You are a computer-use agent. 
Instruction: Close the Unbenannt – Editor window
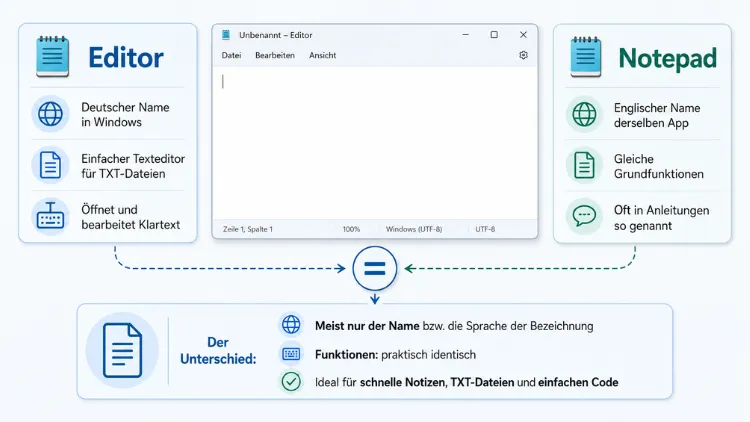point(523,34)
